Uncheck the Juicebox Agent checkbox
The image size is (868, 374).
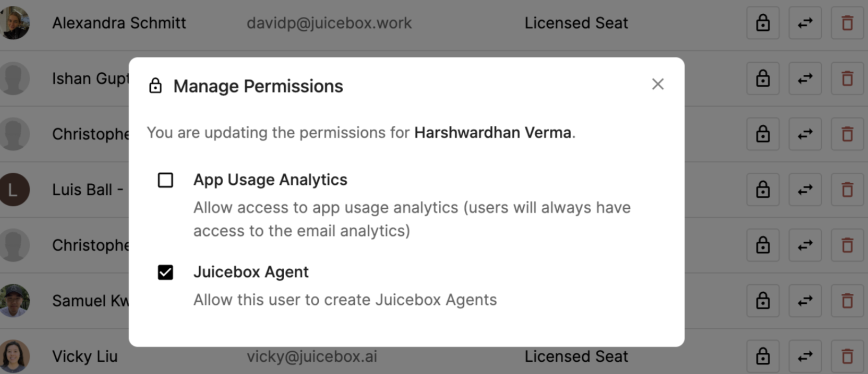click(165, 273)
